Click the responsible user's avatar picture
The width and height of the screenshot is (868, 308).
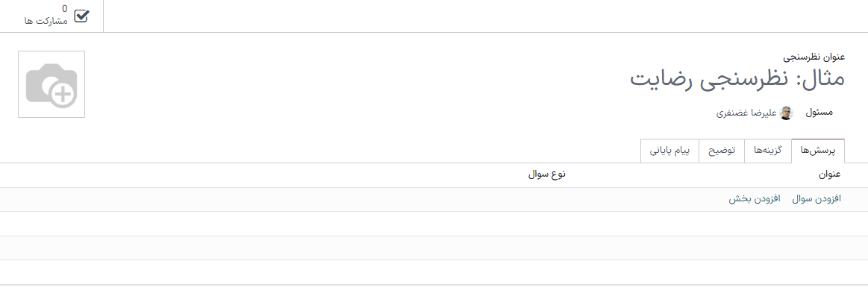pos(786,113)
